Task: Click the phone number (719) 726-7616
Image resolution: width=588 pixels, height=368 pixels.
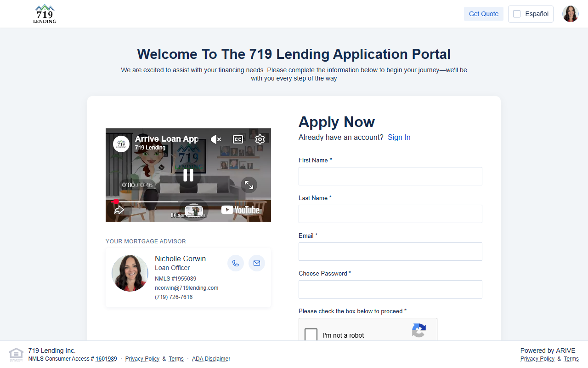Action: point(174,297)
